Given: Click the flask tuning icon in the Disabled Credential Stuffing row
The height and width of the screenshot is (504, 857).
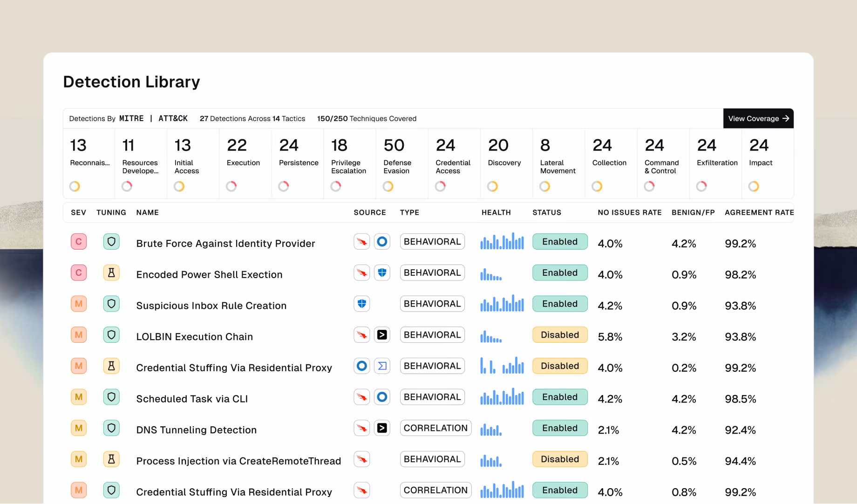Looking at the screenshot, I should pyautogui.click(x=111, y=366).
